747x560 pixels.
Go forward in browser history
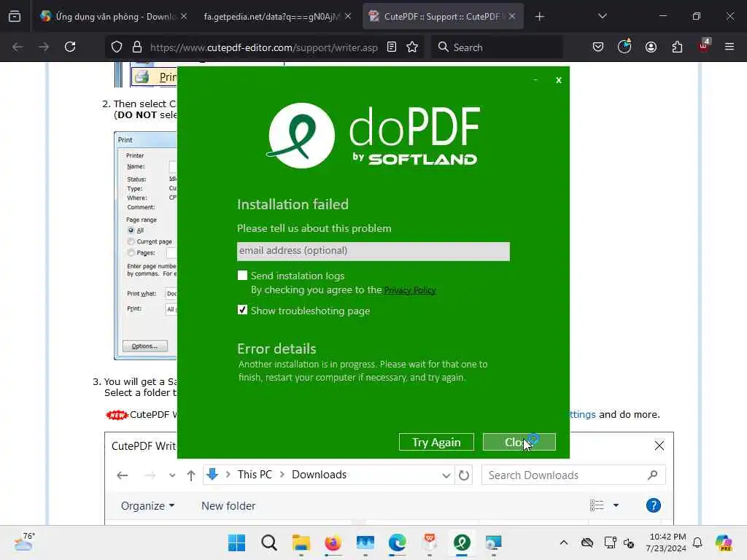(x=44, y=47)
